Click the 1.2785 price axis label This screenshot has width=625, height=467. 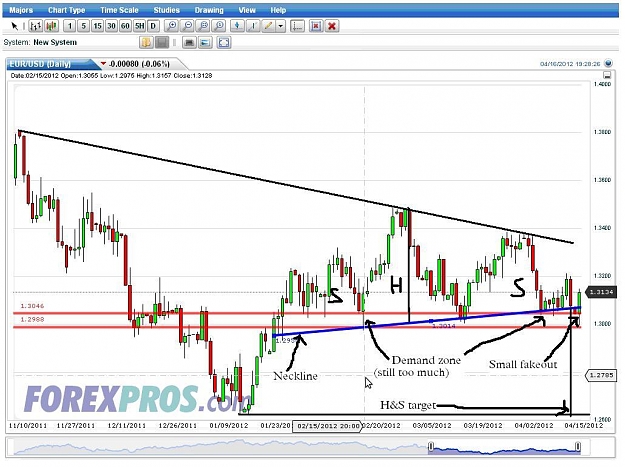[602, 375]
